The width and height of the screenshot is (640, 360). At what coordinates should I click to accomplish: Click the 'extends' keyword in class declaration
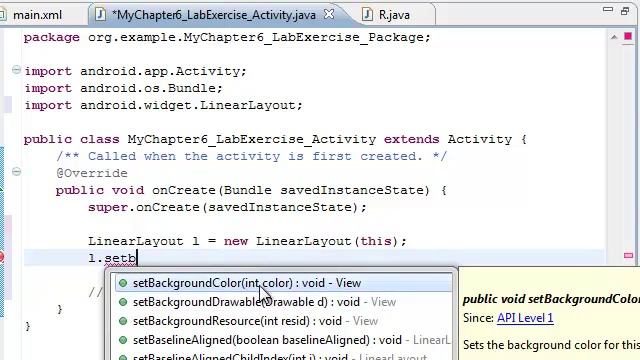[x=411, y=139]
